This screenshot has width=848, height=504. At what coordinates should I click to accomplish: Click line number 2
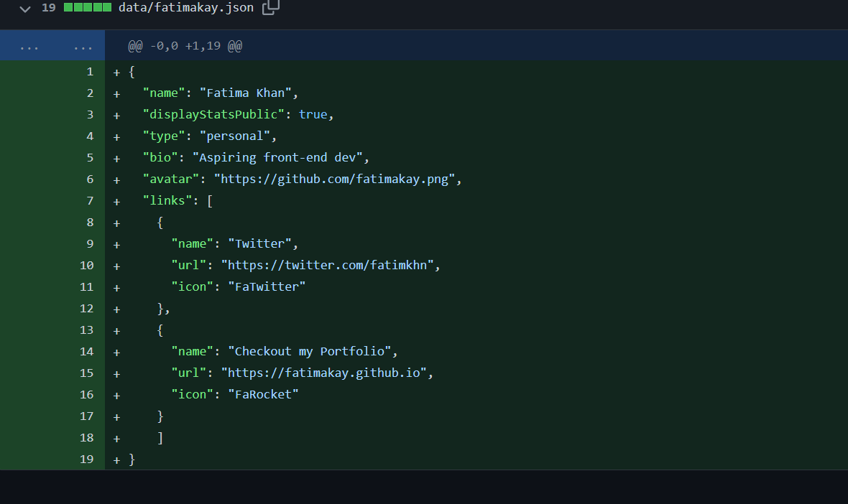90,93
